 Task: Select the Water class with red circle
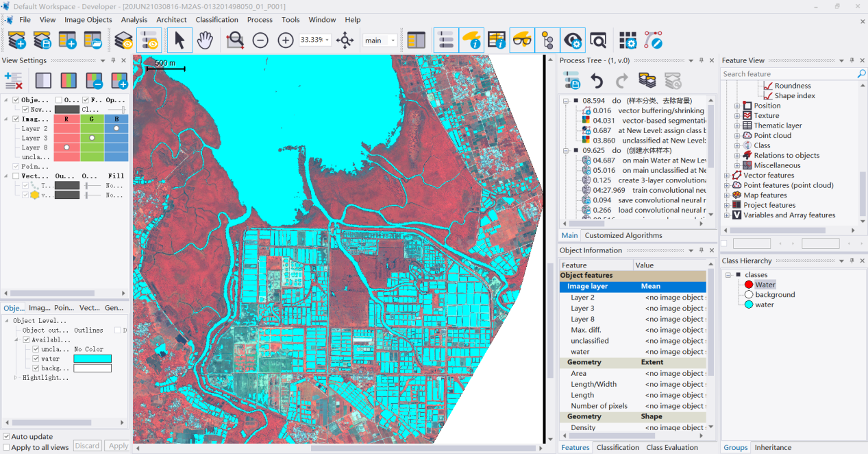point(759,285)
